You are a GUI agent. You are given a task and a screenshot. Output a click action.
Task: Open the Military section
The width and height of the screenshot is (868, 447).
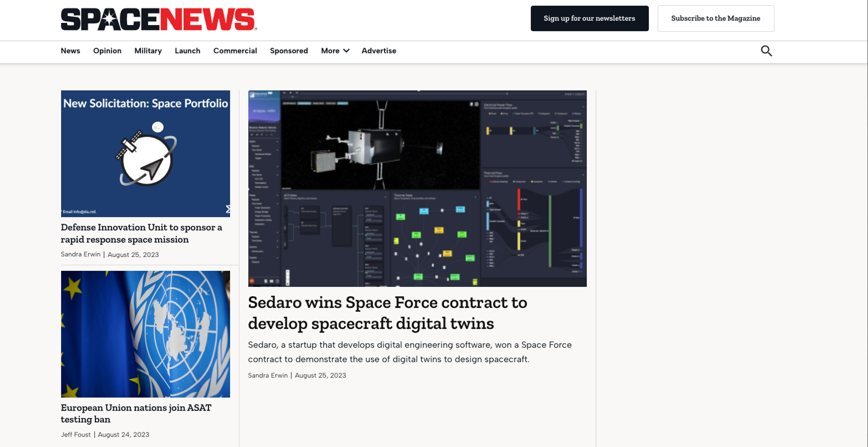click(x=148, y=51)
